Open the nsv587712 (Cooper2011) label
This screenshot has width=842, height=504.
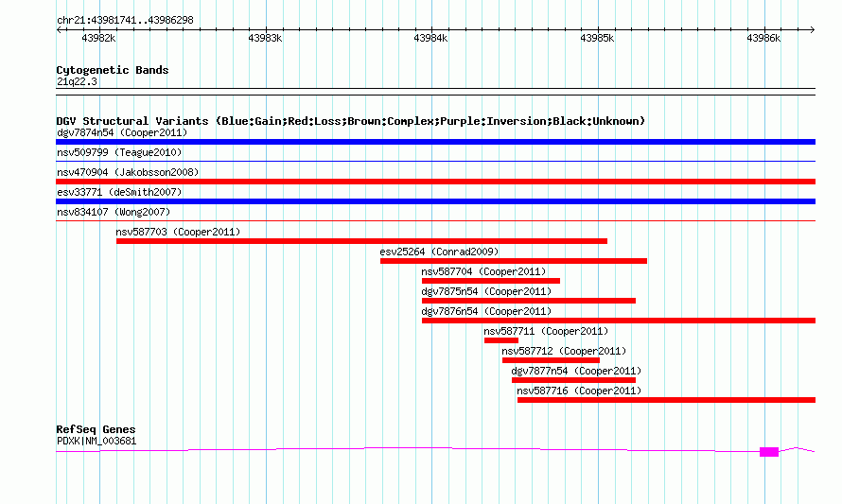(x=564, y=351)
